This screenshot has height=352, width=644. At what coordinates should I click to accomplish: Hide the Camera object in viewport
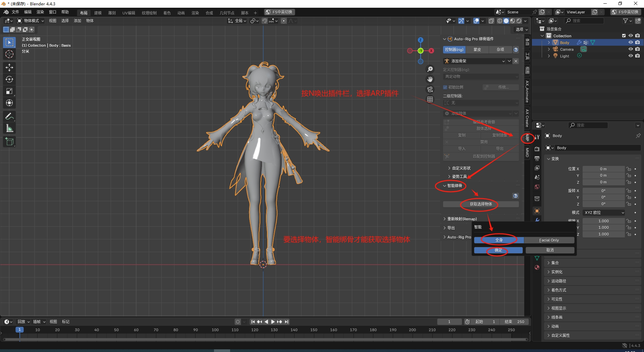(631, 49)
